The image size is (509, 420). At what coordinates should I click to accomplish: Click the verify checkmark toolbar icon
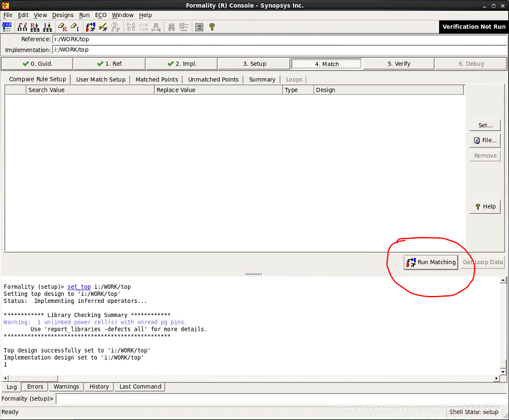(103, 27)
